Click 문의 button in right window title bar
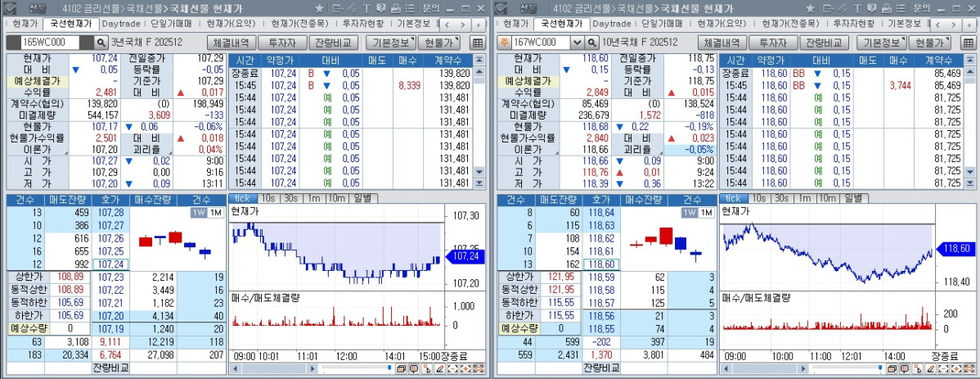 click(x=921, y=9)
